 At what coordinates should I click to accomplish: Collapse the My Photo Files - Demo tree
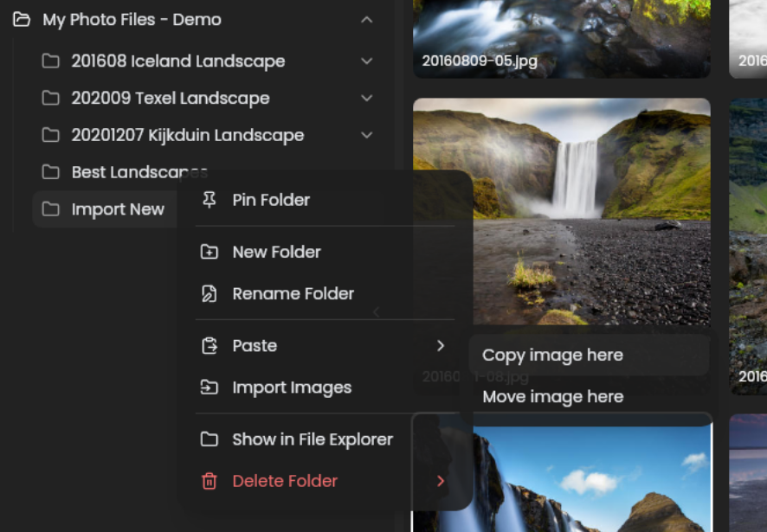pyautogui.click(x=367, y=19)
